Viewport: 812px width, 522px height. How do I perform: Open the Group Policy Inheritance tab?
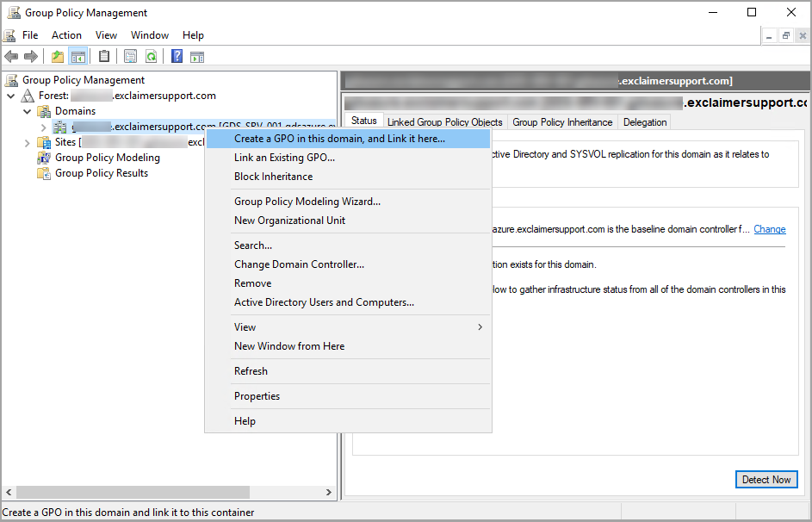562,122
